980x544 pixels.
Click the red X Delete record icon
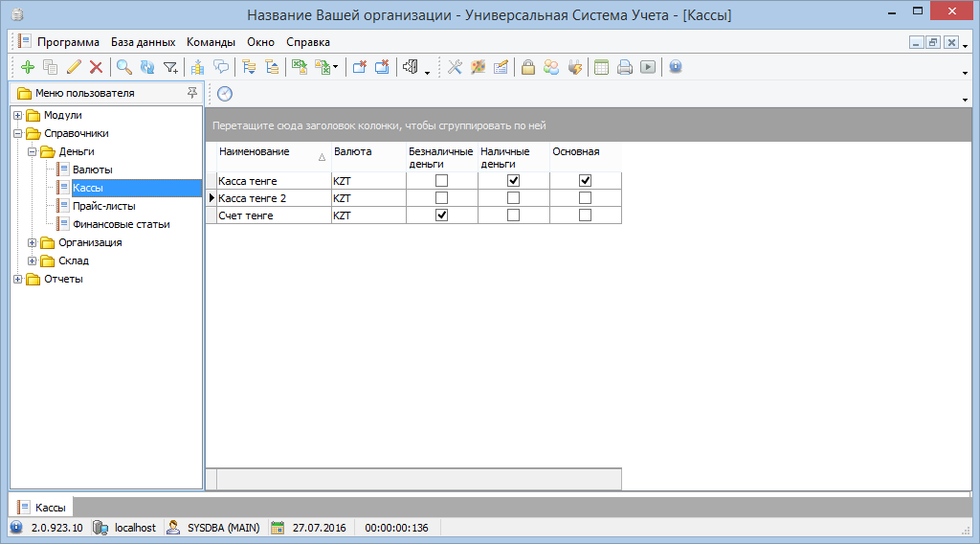coord(96,67)
